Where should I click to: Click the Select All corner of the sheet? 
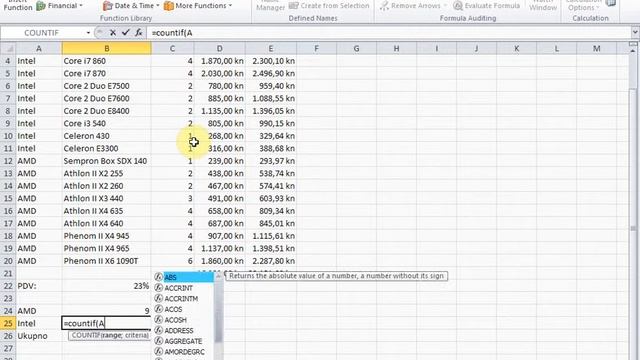tap(8, 49)
